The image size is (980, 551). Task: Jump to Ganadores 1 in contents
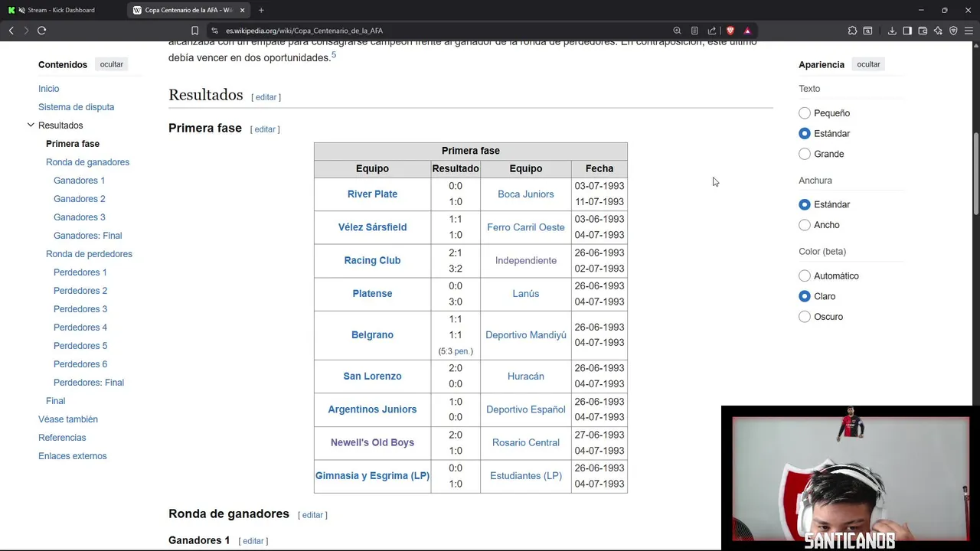click(79, 181)
